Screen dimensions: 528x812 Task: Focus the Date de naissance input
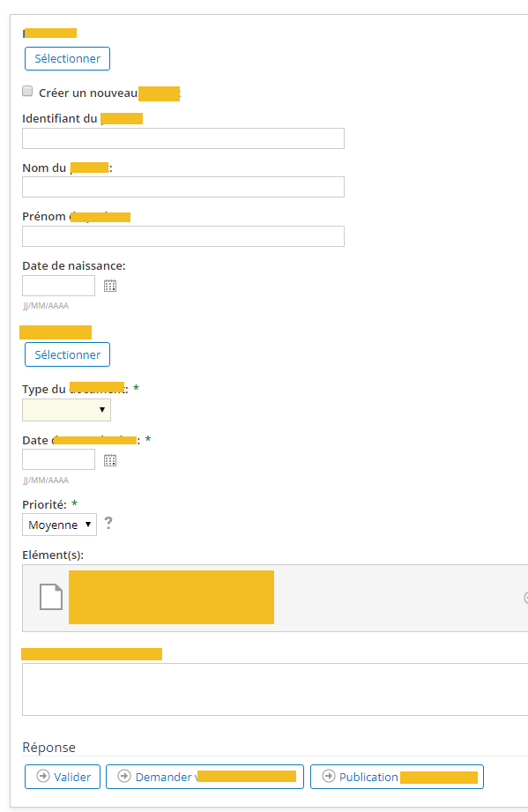pos(58,286)
